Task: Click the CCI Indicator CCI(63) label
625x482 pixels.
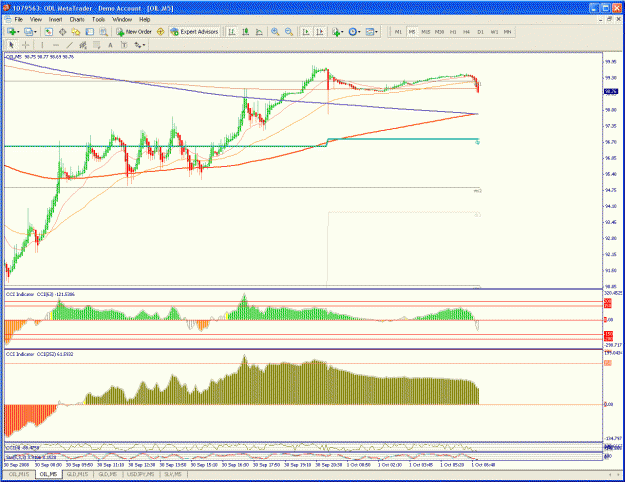Action: pos(40,294)
